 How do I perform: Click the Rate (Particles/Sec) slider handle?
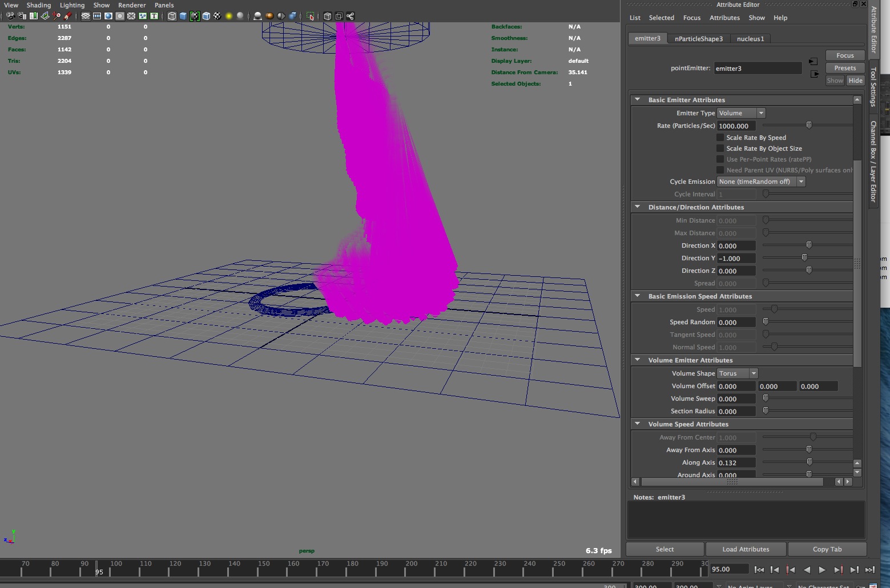click(x=809, y=125)
